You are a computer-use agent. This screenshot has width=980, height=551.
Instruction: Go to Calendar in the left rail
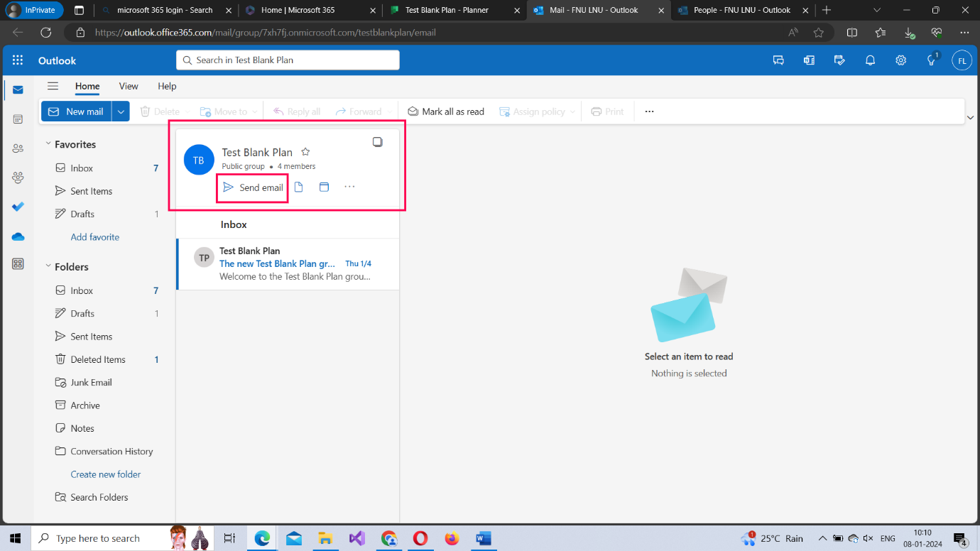coord(18,119)
